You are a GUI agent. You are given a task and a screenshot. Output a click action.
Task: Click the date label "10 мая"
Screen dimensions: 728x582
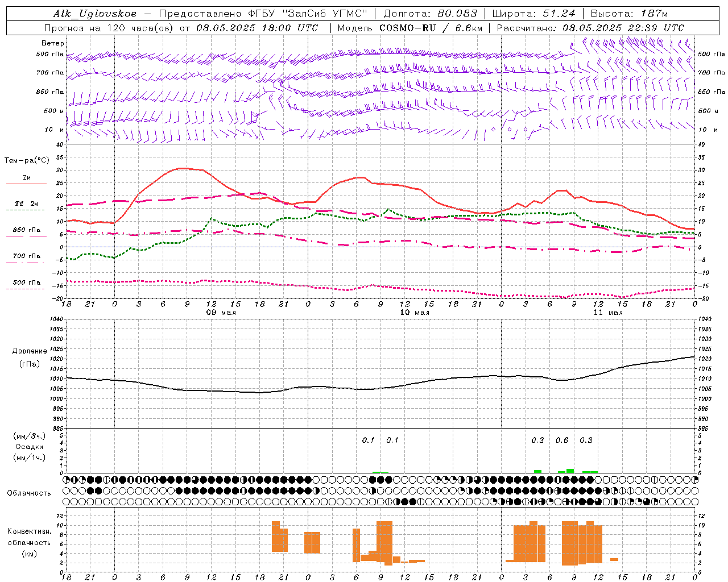click(x=415, y=313)
